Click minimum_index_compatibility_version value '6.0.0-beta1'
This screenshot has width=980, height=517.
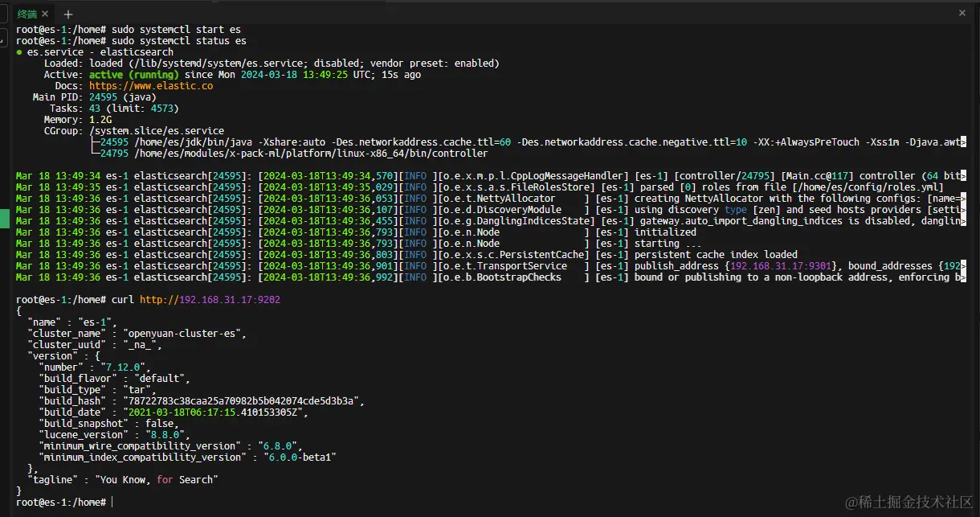pyautogui.click(x=300, y=457)
